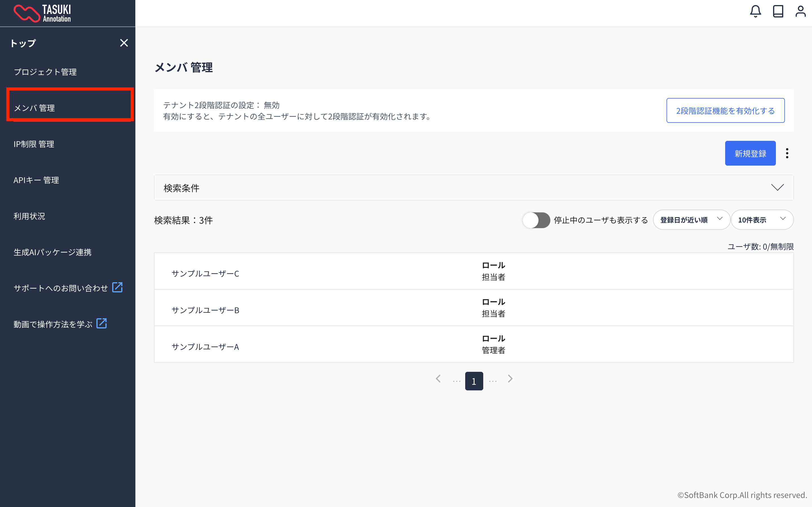The height and width of the screenshot is (507, 812).
Task: Expand the 検索条件 panel
Action: click(x=777, y=187)
